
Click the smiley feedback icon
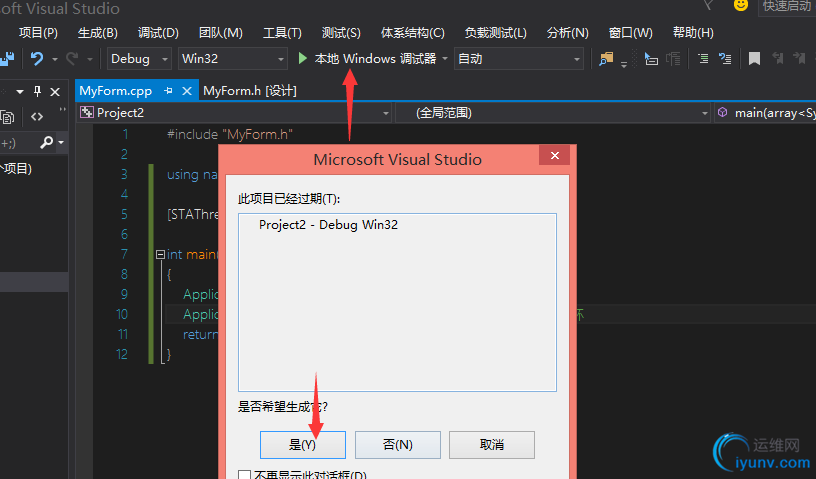click(741, 5)
